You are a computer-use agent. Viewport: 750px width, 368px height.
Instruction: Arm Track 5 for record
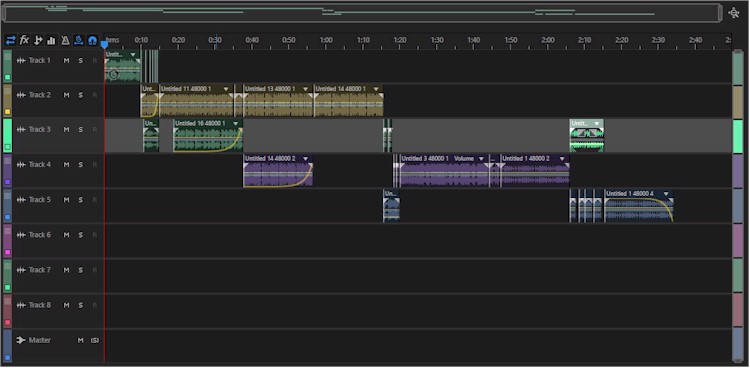click(94, 200)
